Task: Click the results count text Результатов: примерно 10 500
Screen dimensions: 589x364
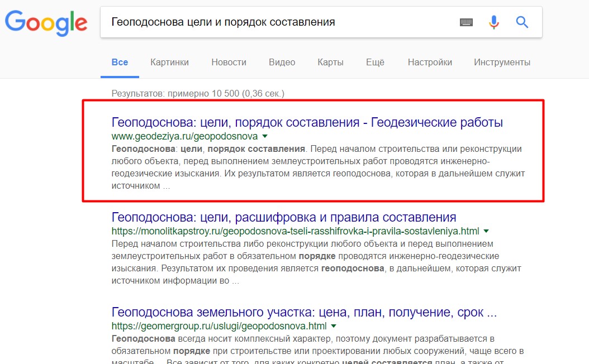Action: [x=198, y=93]
